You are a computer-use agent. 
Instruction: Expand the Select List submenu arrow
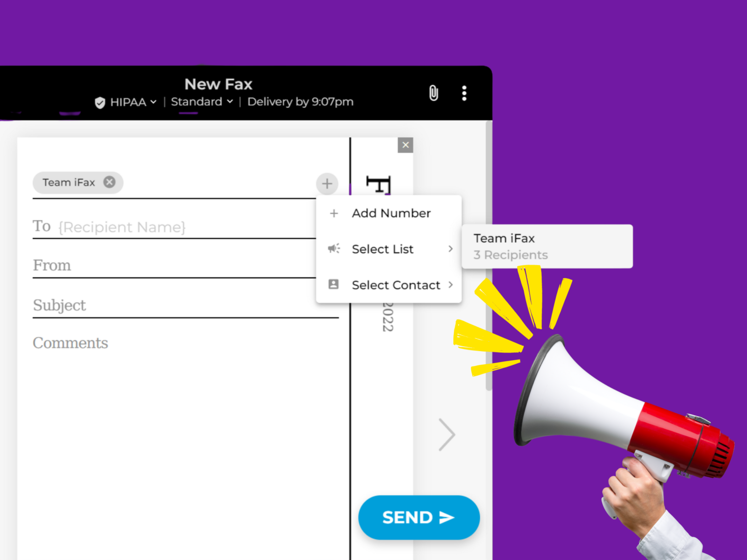click(x=450, y=249)
